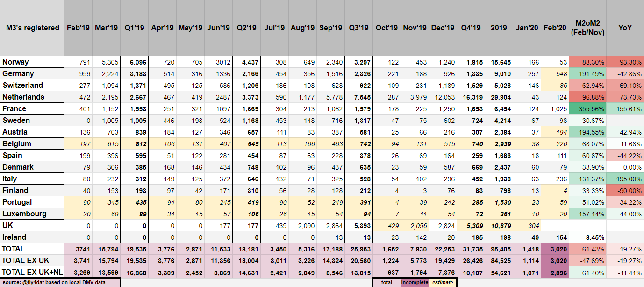The image size is (644, 287).
Task: Click the Q1'19 column header
Action: coord(135,28)
